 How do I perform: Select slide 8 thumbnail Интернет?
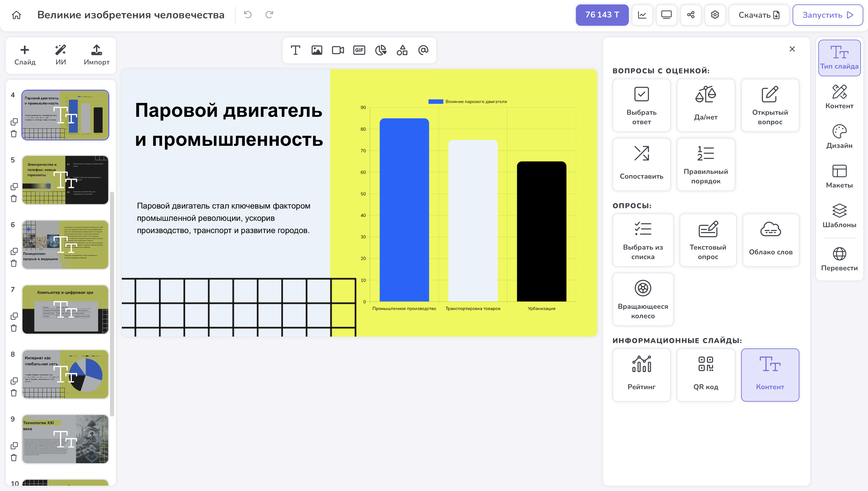click(x=65, y=374)
